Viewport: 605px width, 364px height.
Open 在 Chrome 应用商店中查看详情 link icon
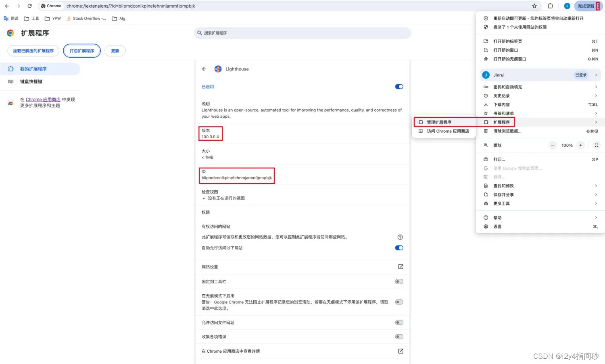click(401, 351)
